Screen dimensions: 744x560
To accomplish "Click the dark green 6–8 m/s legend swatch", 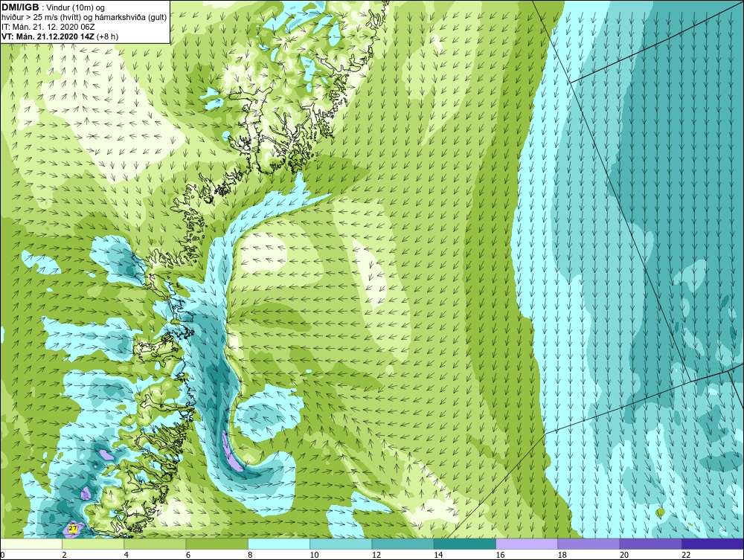I will [217, 544].
